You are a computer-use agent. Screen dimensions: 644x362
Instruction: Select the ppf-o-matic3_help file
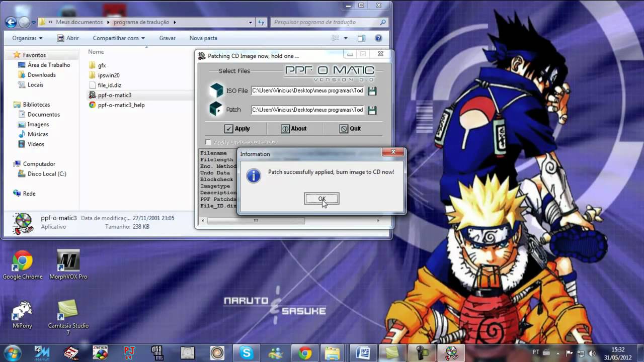click(121, 105)
